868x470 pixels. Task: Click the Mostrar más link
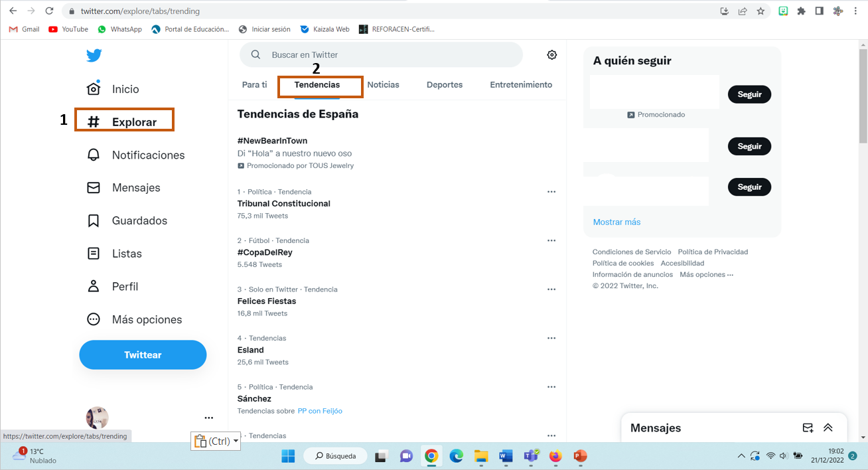pos(616,222)
